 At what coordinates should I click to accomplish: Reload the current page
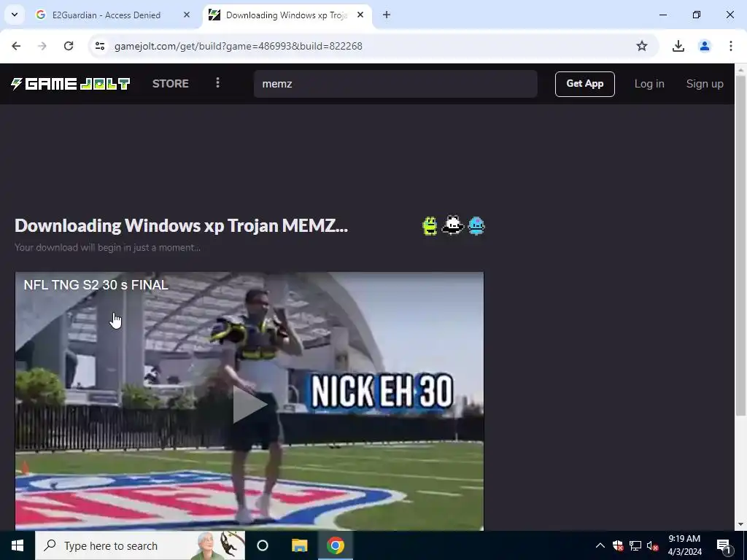(x=69, y=46)
